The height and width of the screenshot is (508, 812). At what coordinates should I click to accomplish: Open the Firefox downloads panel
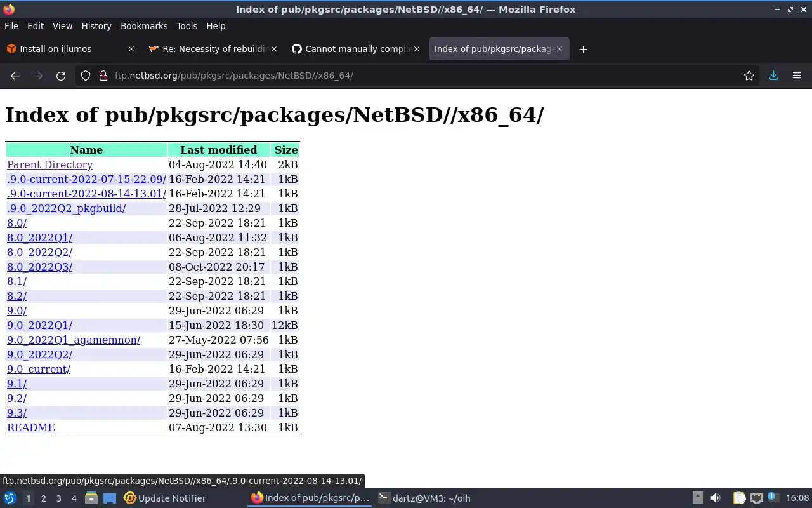tap(773, 76)
